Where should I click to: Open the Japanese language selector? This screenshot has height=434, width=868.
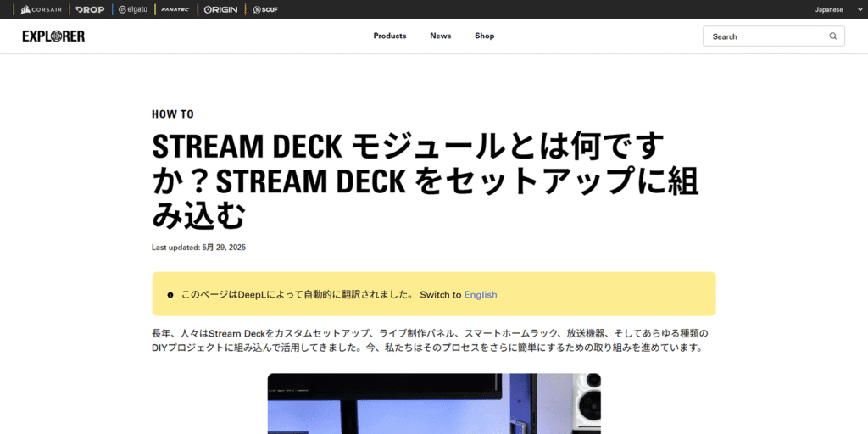click(x=828, y=9)
